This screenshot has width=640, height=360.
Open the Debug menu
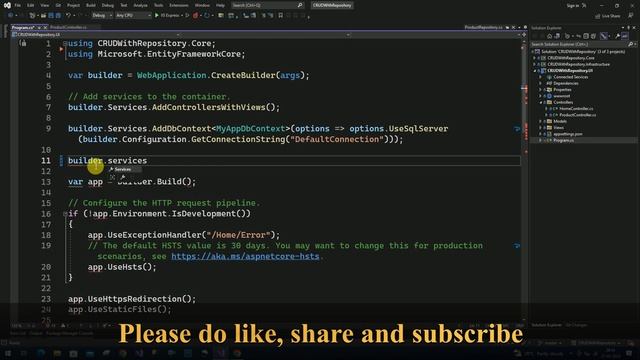point(108,5)
